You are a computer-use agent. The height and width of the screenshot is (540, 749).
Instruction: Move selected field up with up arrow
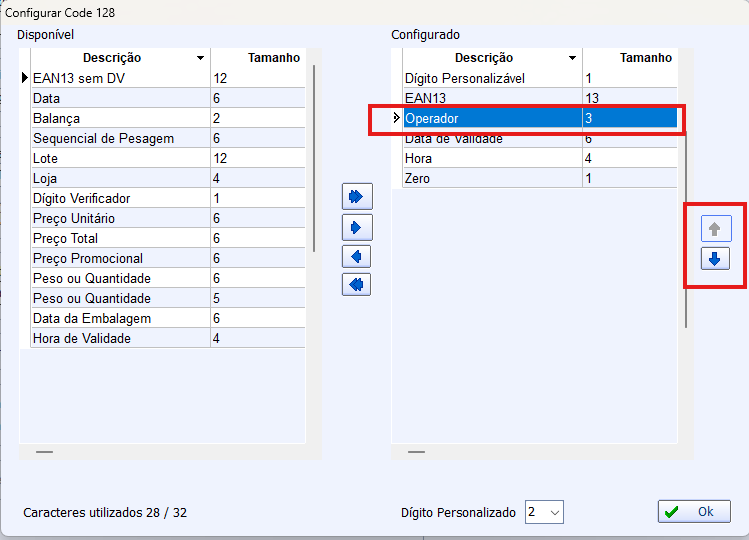pyautogui.click(x=714, y=229)
